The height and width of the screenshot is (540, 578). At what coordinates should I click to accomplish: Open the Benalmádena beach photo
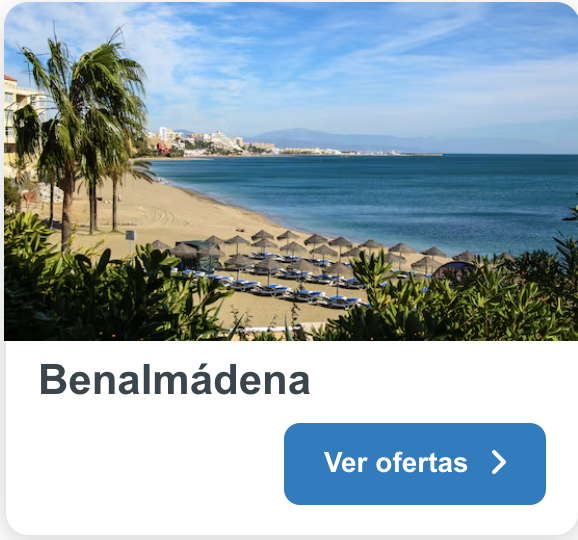290,171
